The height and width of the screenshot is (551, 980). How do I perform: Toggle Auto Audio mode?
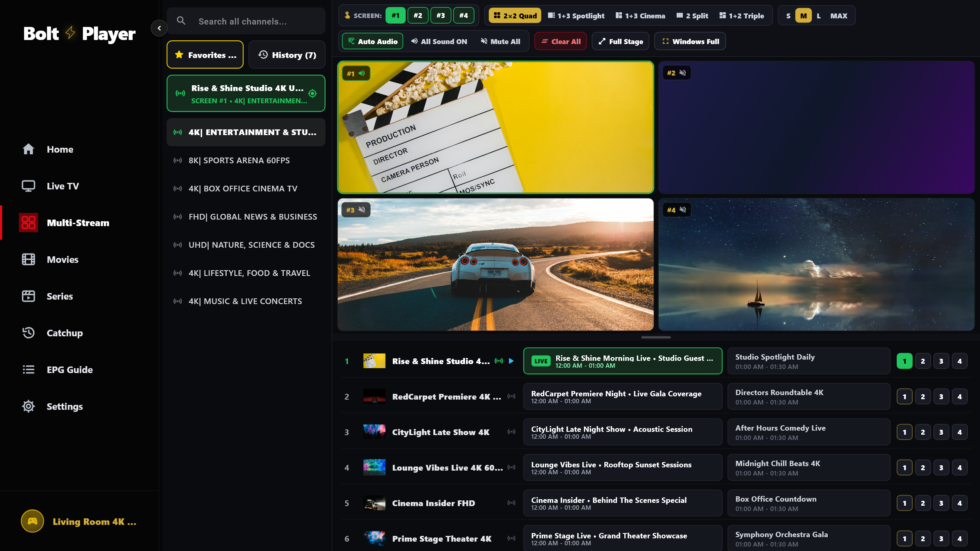coord(372,41)
